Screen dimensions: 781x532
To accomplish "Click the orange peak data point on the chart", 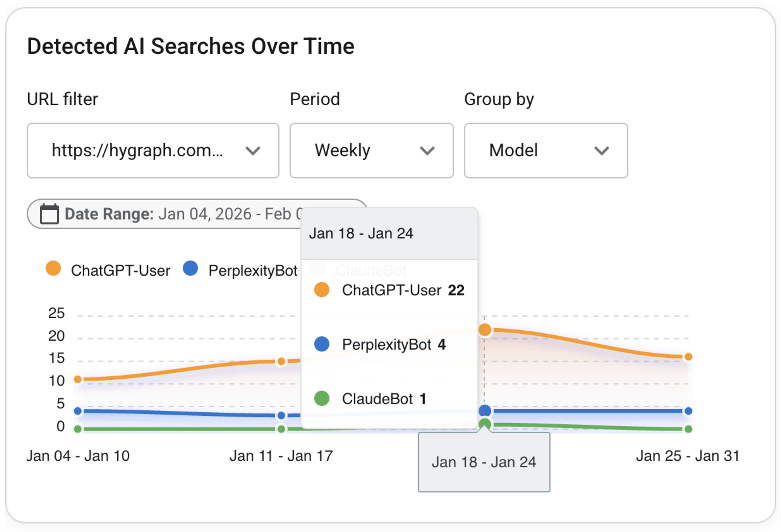I will (x=485, y=330).
